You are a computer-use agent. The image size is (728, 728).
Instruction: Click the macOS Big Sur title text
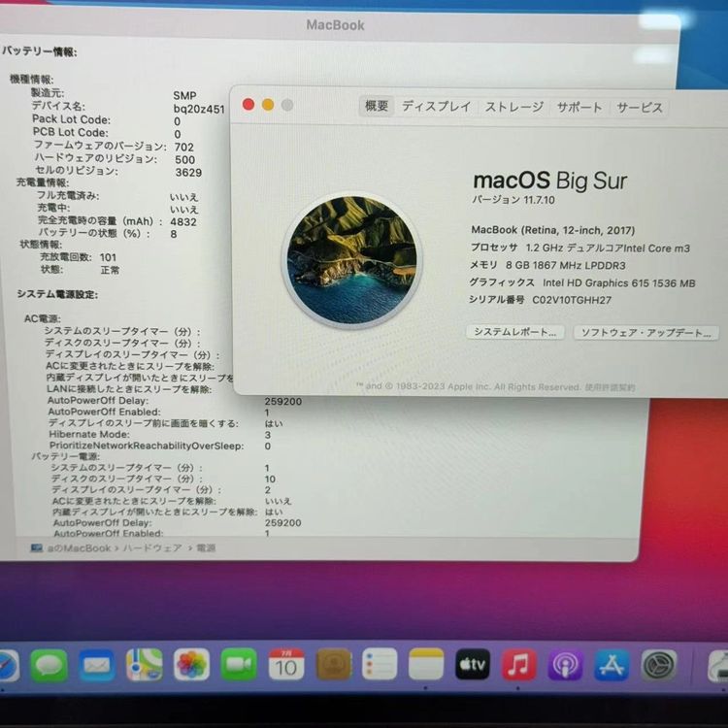click(x=550, y=181)
